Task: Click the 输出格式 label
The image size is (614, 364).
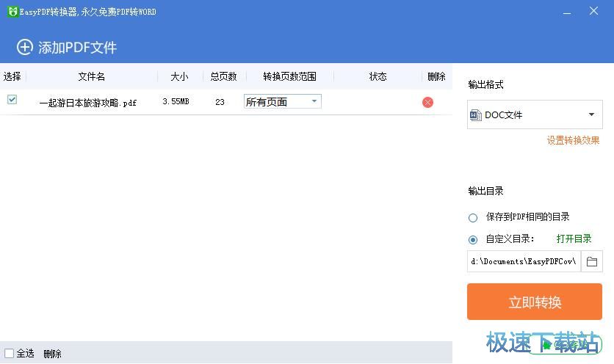Action: [485, 84]
